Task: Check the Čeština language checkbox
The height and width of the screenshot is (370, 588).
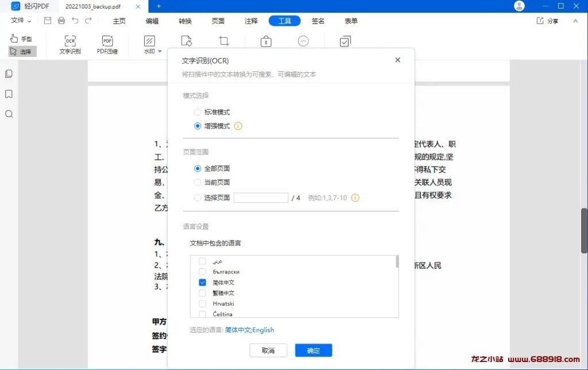Action: click(203, 314)
